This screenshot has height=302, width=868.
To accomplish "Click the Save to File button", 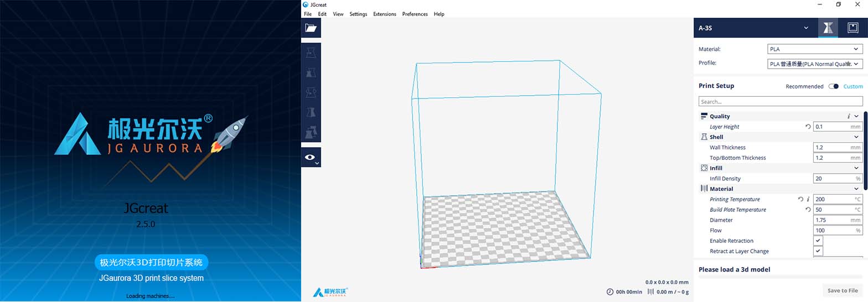I will [843, 290].
